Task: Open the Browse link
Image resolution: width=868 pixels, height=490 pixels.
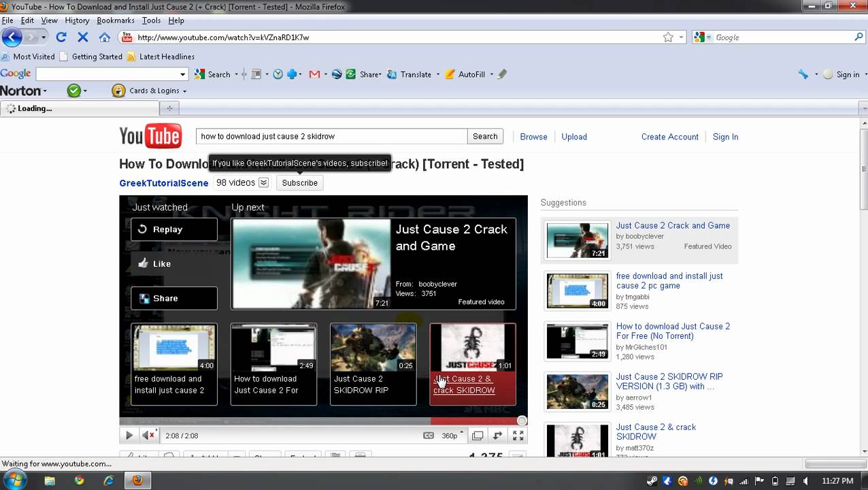Action: (x=533, y=137)
